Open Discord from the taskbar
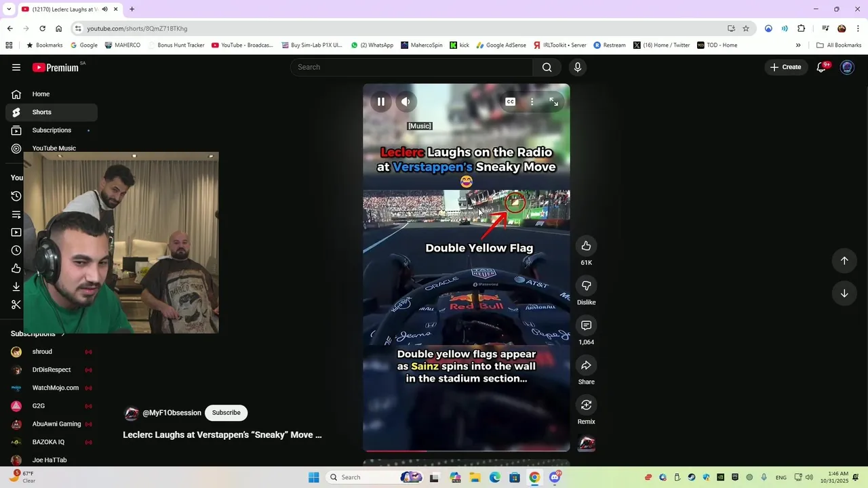Screen dimensions: 868x488 555,477
